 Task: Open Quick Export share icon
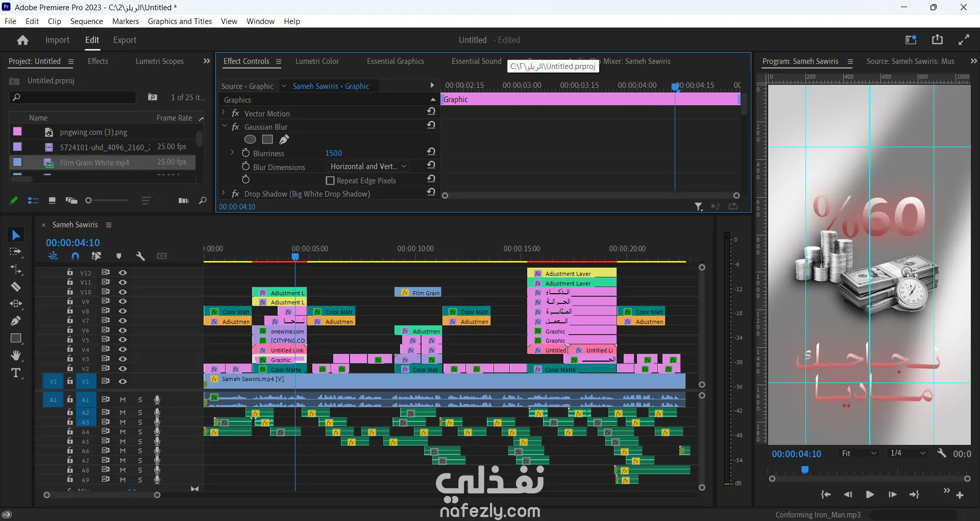click(x=938, y=40)
